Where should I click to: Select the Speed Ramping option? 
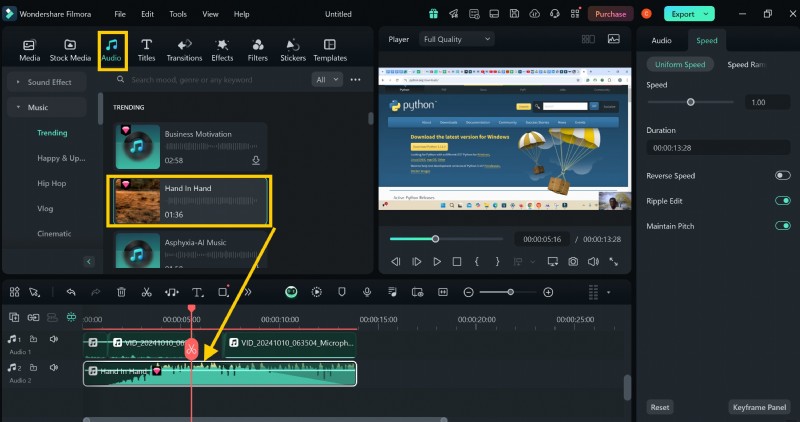[x=746, y=64]
